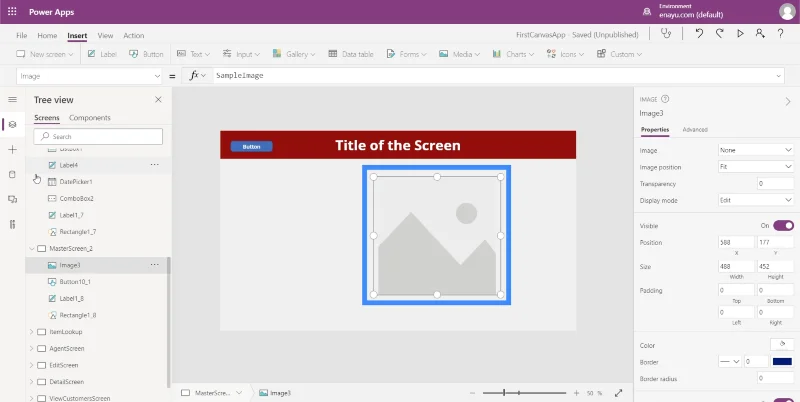The height and width of the screenshot is (402, 800).
Task: Open the dark blue Border color swatch
Action: [x=782, y=362]
